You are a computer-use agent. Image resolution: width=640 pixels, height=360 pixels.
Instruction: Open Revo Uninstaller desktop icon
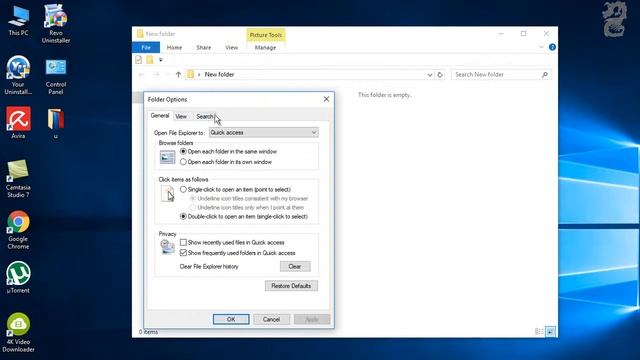coord(56,23)
